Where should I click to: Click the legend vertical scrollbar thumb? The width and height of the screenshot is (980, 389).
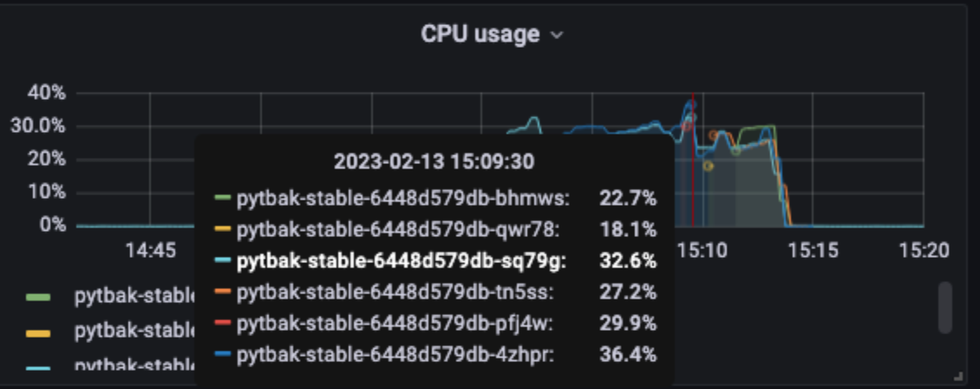click(945, 307)
